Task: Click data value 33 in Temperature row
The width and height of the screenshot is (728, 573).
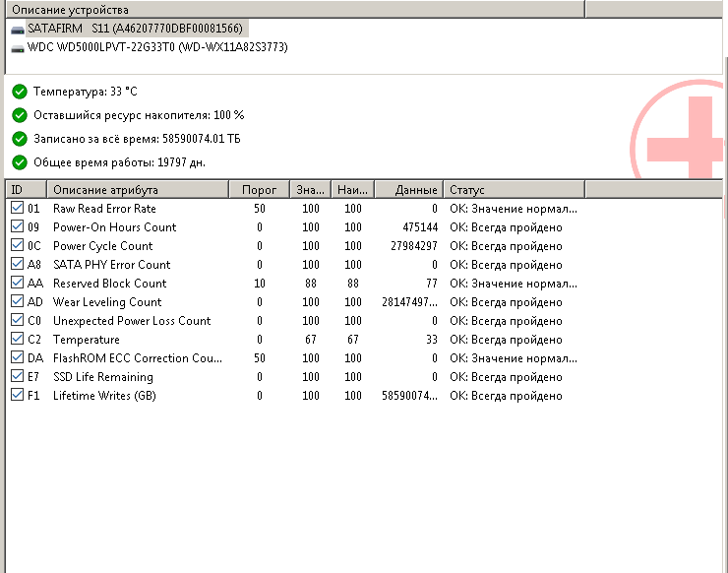Action: pos(432,340)
